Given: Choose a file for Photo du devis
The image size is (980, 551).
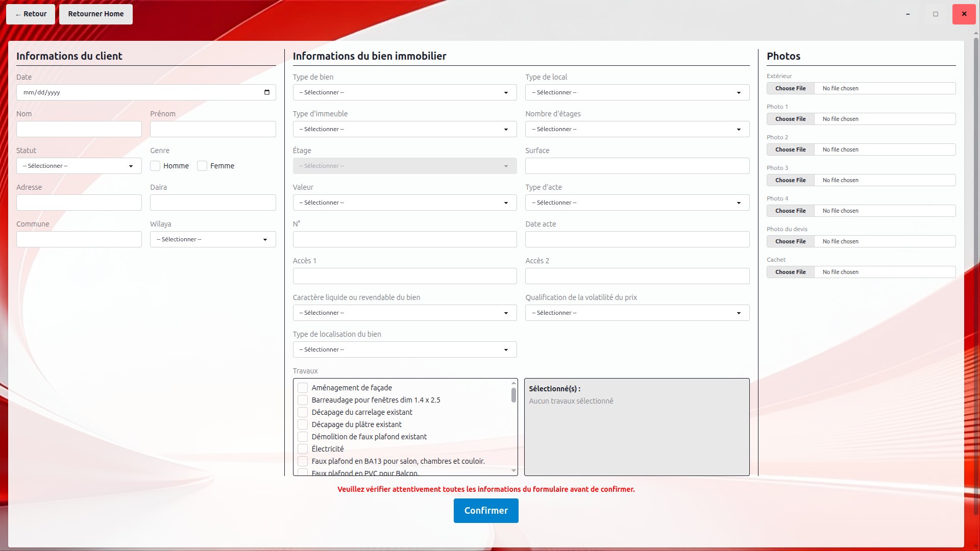Looking at the screenshot, I should click(791, 241).
